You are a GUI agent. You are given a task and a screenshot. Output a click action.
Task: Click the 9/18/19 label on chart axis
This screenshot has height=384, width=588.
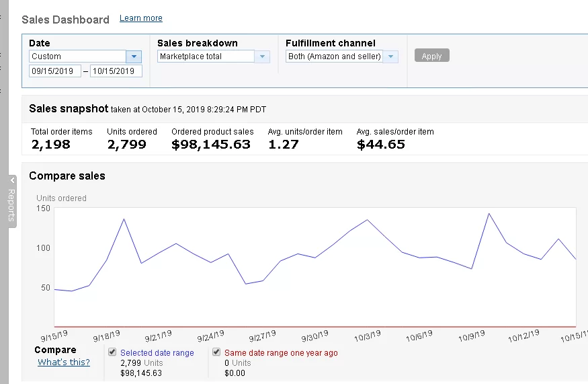106,336
